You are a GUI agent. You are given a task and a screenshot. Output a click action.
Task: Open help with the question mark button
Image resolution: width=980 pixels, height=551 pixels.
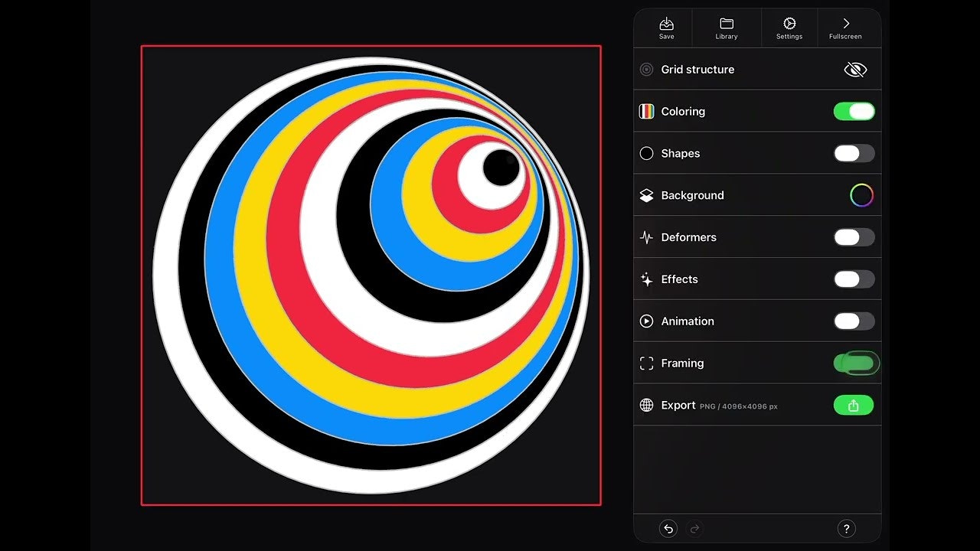pyautogui.click(x=846, y=528)
